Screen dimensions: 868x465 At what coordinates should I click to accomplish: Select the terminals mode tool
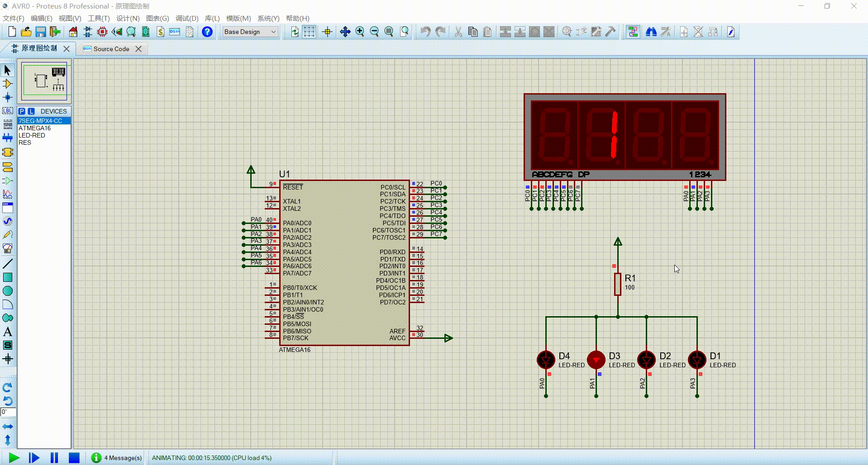point(8,167)
